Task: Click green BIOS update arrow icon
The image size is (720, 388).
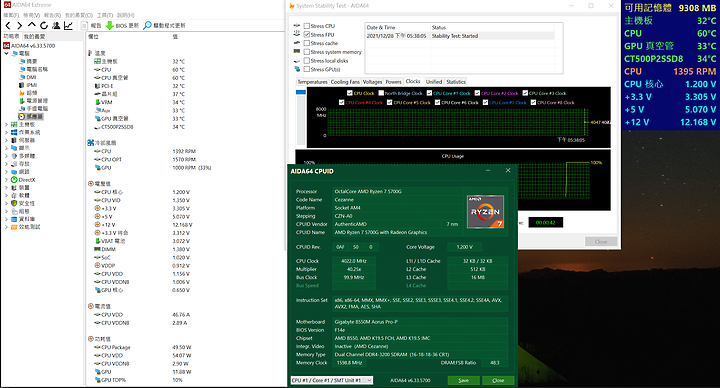Action: [110, 26]
